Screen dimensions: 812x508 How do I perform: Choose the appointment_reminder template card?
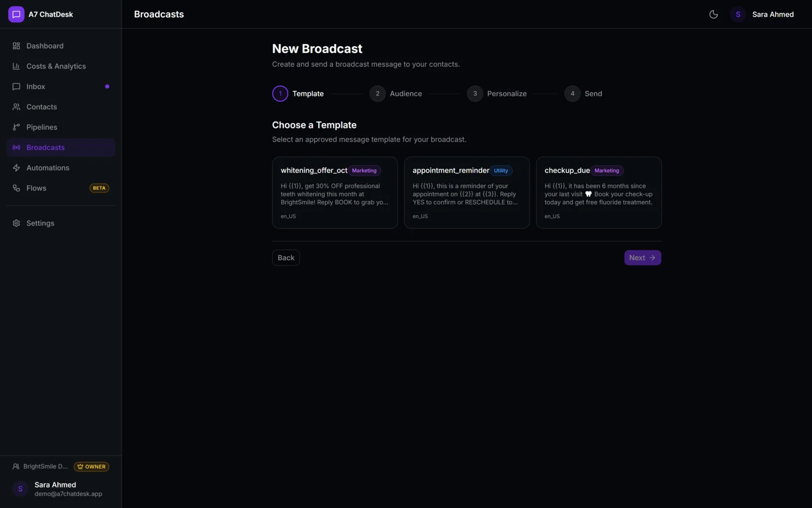coord(467,193)
